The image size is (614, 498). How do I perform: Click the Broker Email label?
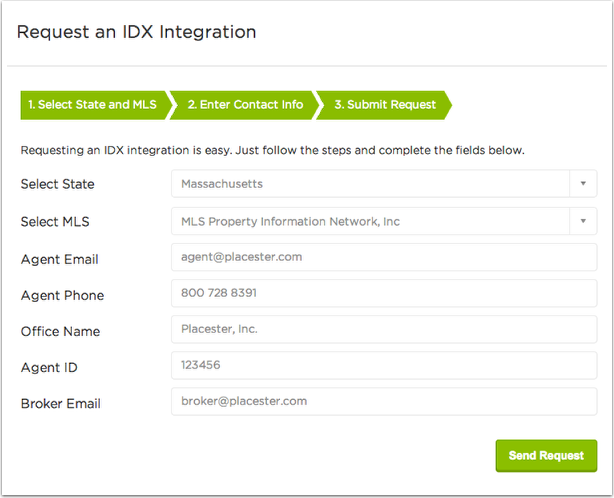point(61,403)
